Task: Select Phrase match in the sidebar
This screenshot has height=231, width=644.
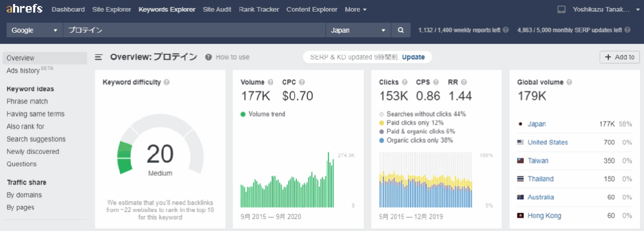Action: [x=27, y=101]
